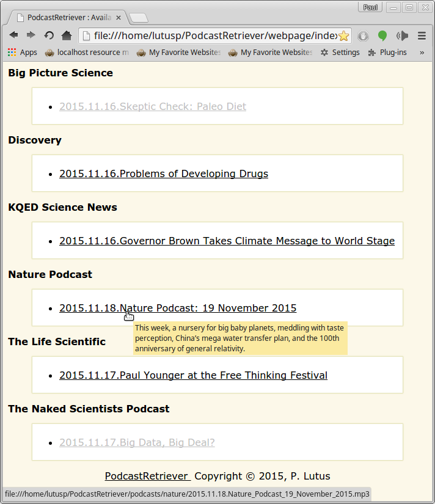Viewport: 435px width, 504px height.
Task: Click the gray round extension icon
Action: click(x=363, y=35)
